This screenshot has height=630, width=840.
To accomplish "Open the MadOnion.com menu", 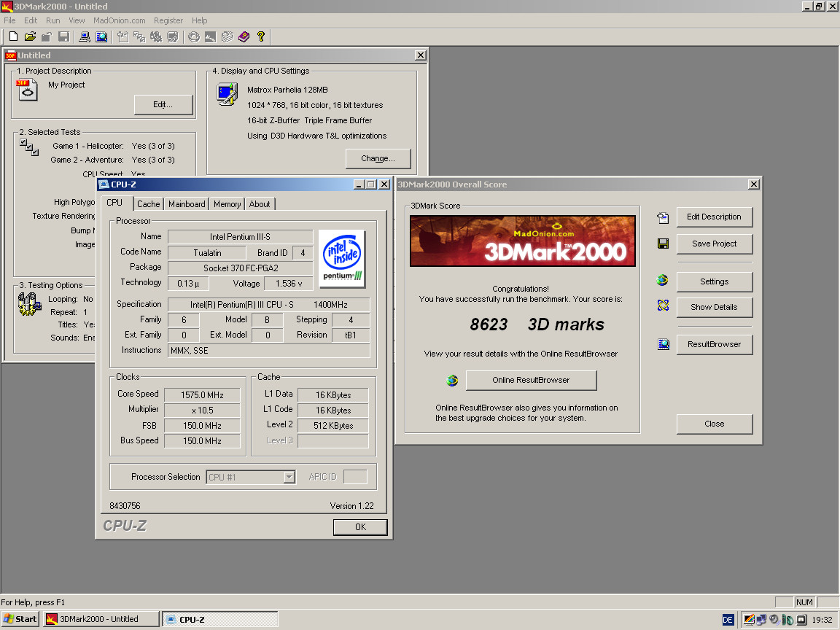I will [x=120, y=20].
